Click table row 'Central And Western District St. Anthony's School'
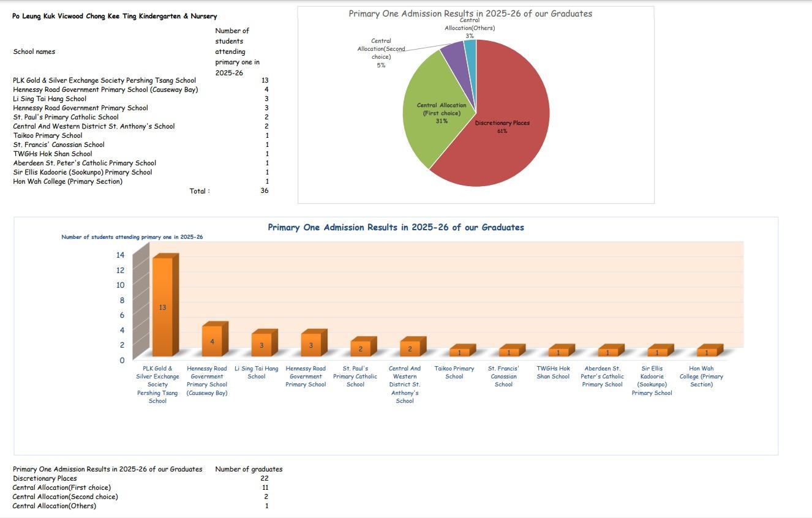The image size is (812, 518). click(141, 126)
